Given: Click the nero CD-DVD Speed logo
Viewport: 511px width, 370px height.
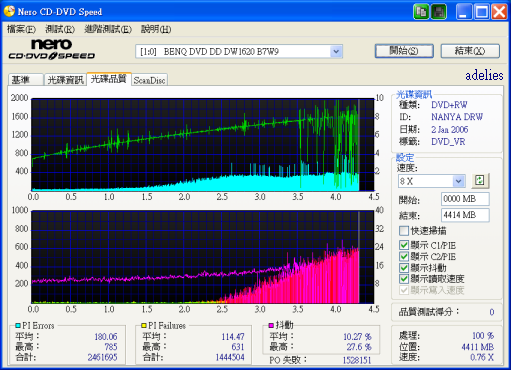Looking at the screenshot, I should 52,49.
